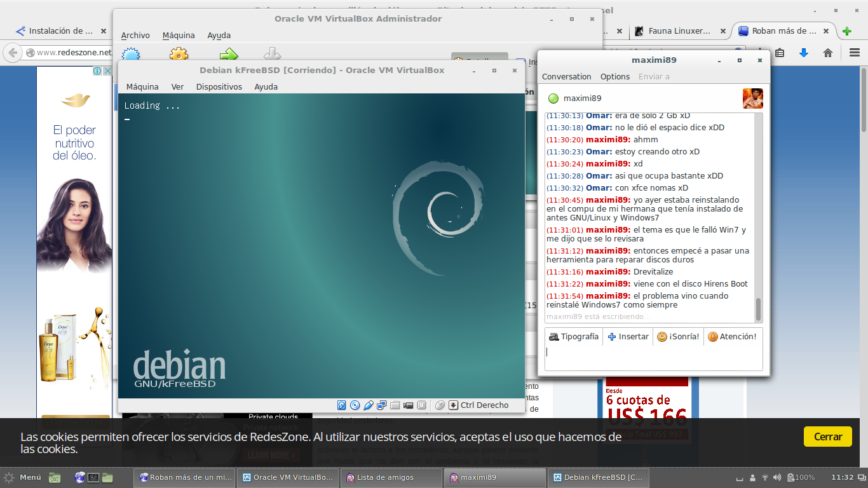Click the Firefox URL bar showing www.redeszone.net
Image resolution: width=868 pixels, height=488 pixels.
pyautogui.click(x=67, y=53)
